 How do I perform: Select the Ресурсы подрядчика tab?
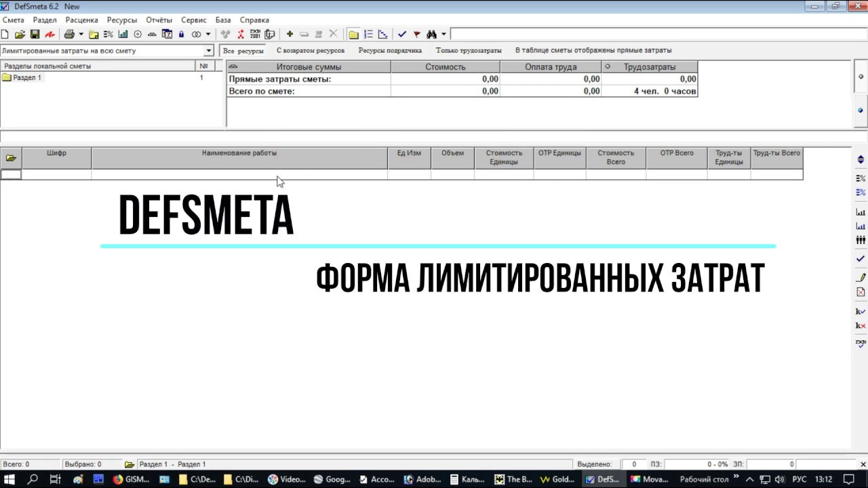(390, 51)
